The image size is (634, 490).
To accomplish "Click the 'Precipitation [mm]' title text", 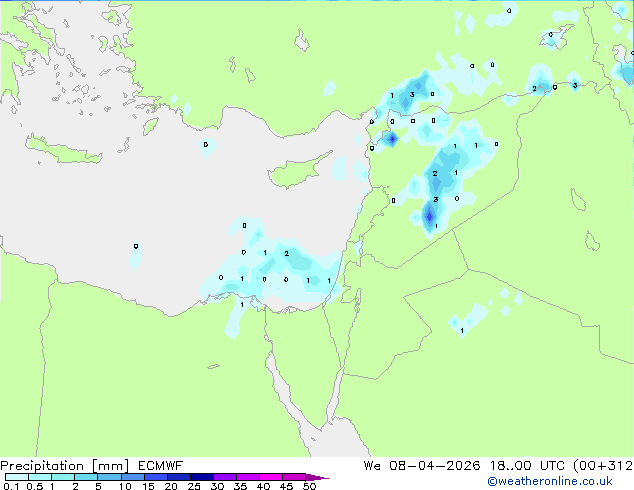I will tap(65, 466).
